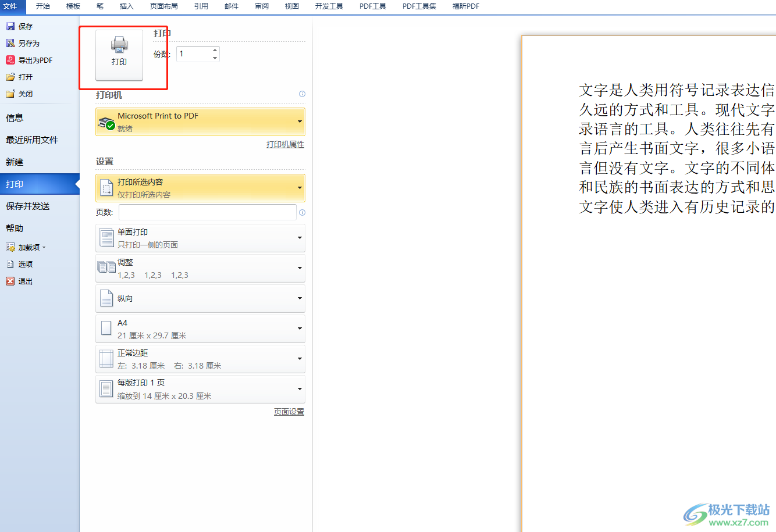The height and width of the screenshot is (532, 776).
Task: Expand the 加载项 add-ins arrow
Action: [44, 248]
